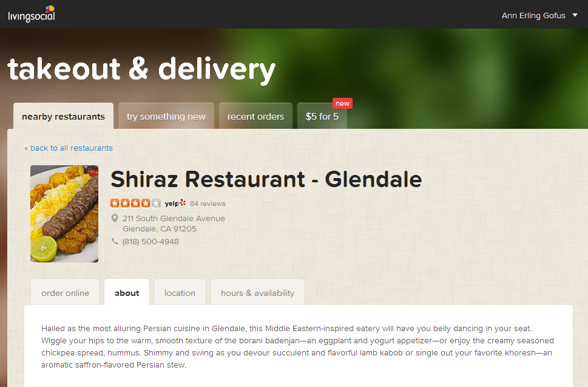The image size is (588, 387).
Task: Click the phone handset icon
Action: click(115, 241)
